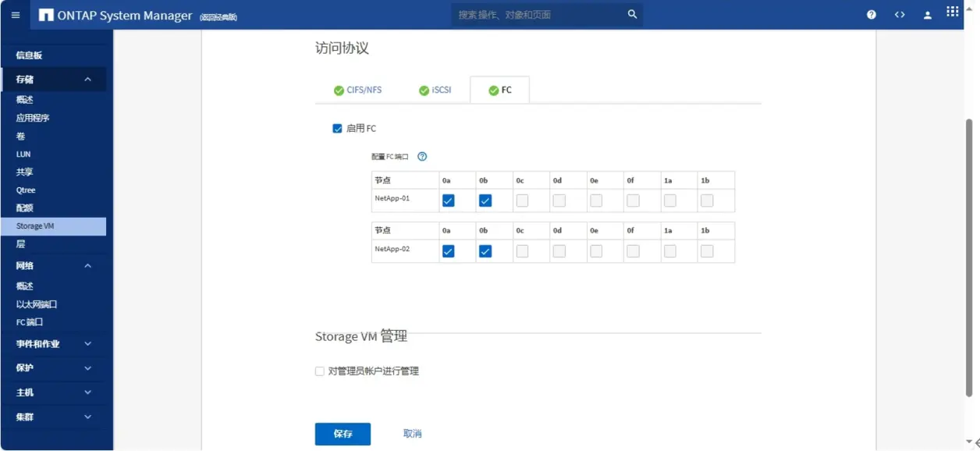Open the apps grid icon
This screenshot has height=451, width=980.
tap(953, 12)
